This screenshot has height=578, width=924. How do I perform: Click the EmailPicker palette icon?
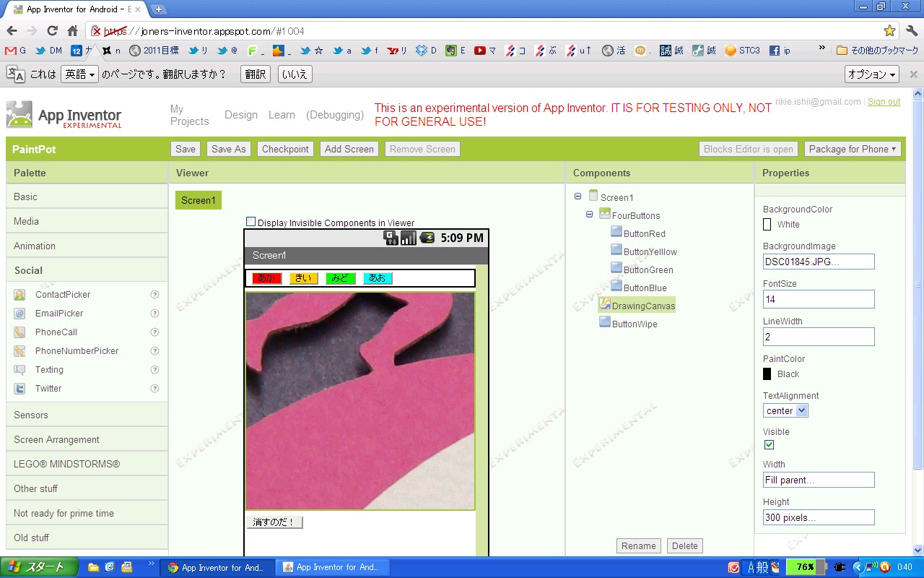point(20,314)
